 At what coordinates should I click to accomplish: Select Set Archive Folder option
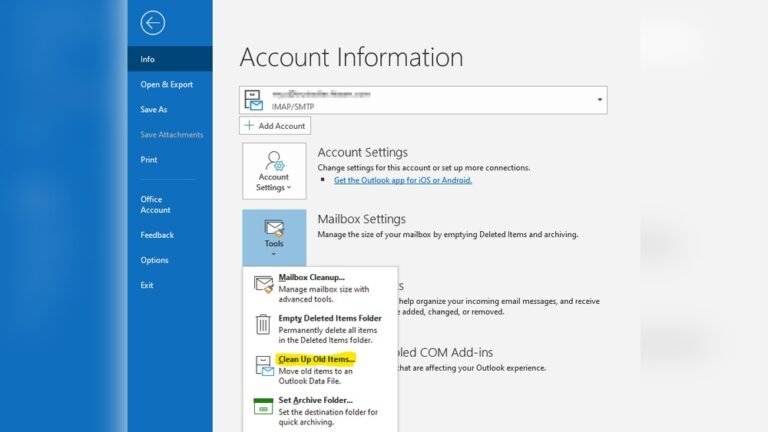(x=320, y=410)
